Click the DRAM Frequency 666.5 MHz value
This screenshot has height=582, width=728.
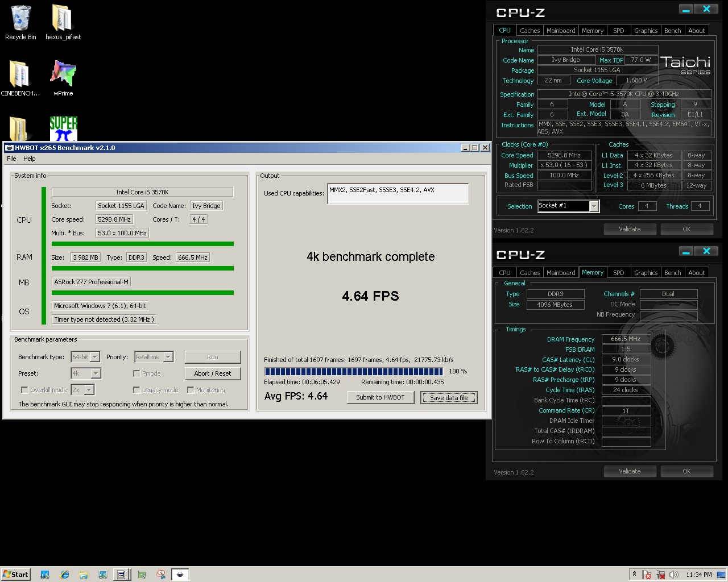click(x=626, y=339)
